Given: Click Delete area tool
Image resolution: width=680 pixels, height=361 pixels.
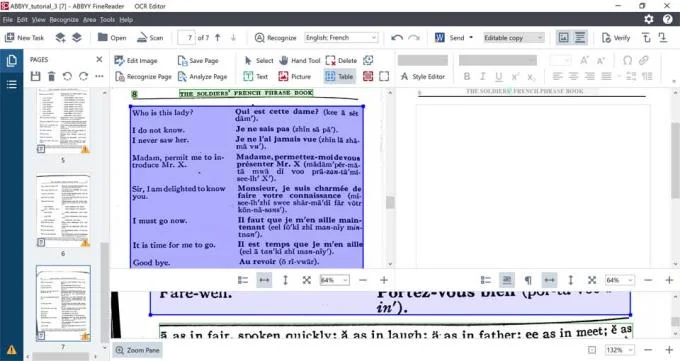Looking at the screenshot, I should 341,60.
